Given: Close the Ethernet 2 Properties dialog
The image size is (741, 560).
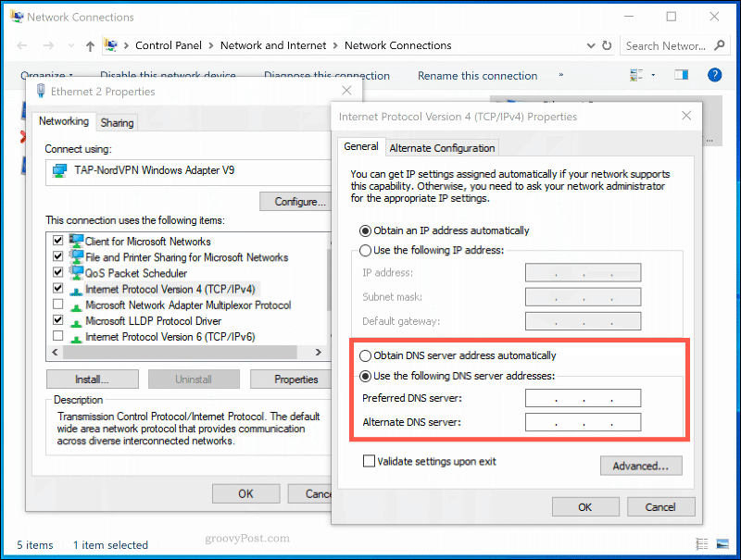Looking at the screenshot, I should point(346,90).
